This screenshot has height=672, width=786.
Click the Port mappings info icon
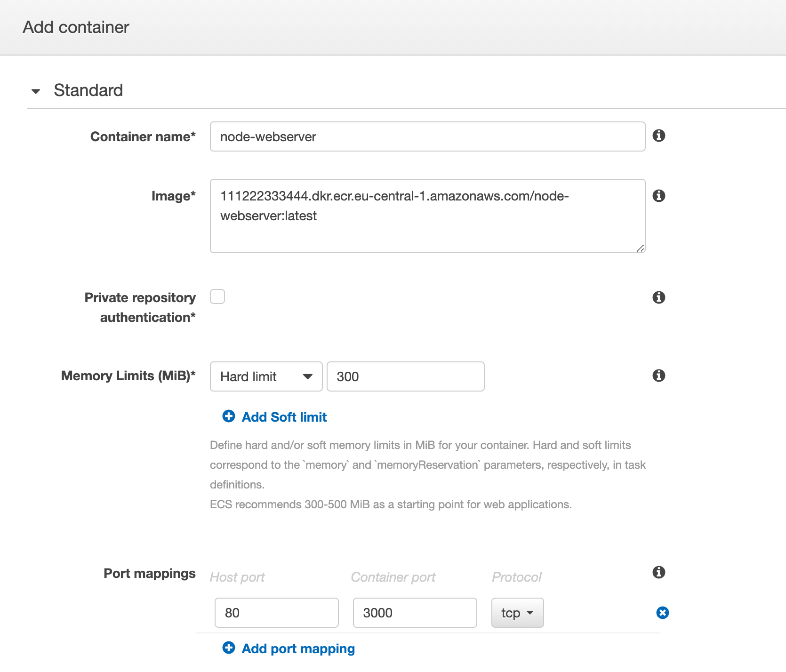[659, 572]
